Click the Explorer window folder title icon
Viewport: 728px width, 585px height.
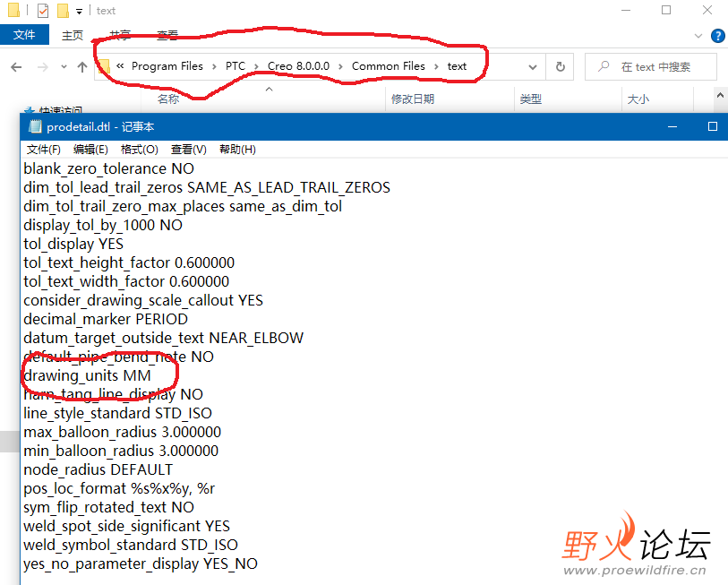14,10
